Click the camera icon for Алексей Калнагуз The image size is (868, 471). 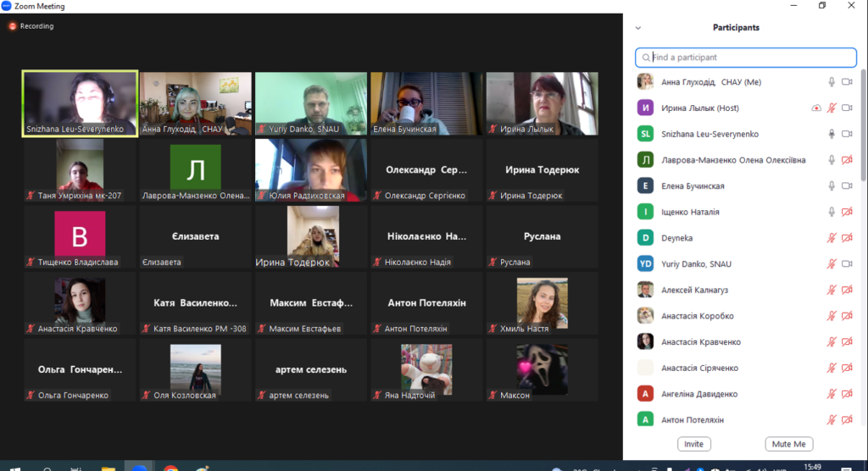coord(846,291)
